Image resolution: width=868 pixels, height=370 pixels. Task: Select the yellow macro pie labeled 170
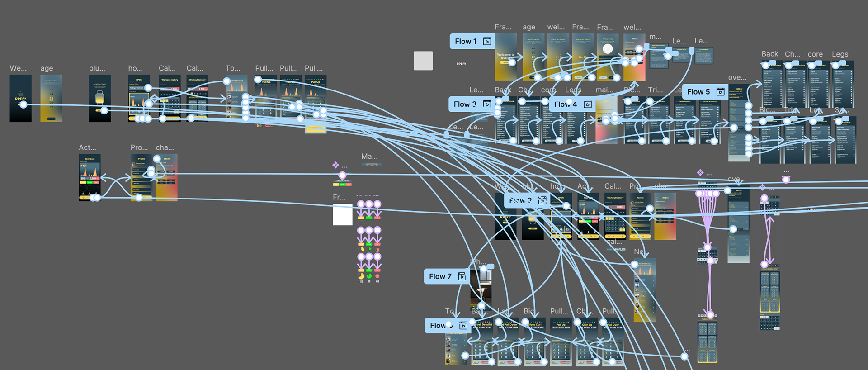[x=361, y=276]
